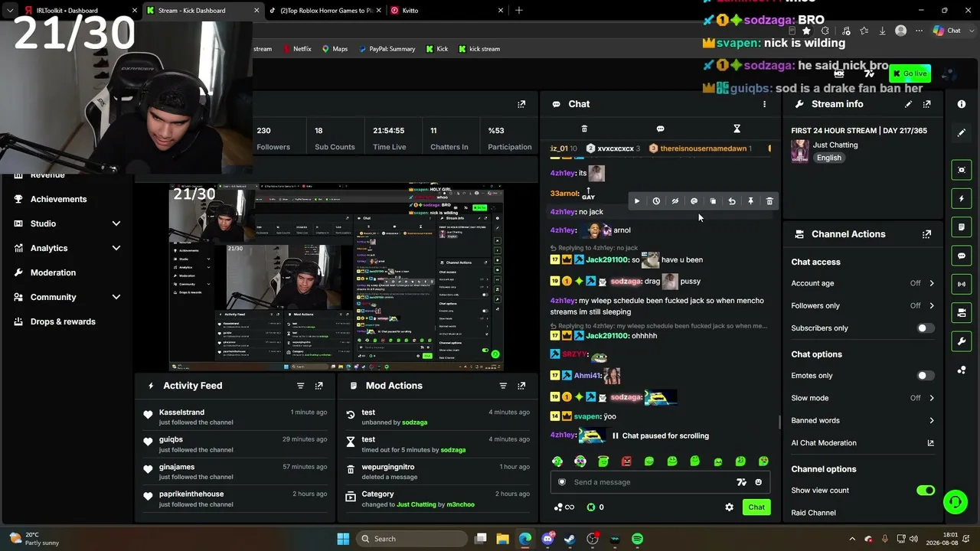980x551 pixels.
Task: Switch to Top Roblox Horror Games tab
Action: pos(325,11)
